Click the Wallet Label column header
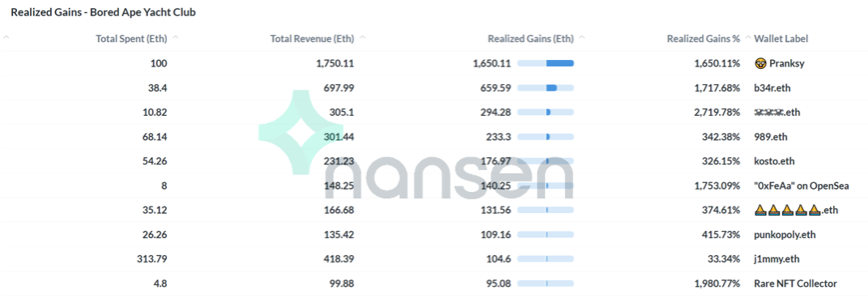 click(x=781, y=39)
